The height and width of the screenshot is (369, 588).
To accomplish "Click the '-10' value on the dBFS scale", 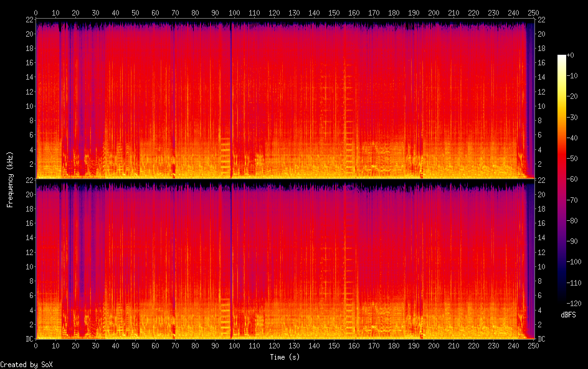I will coord(572,76).
